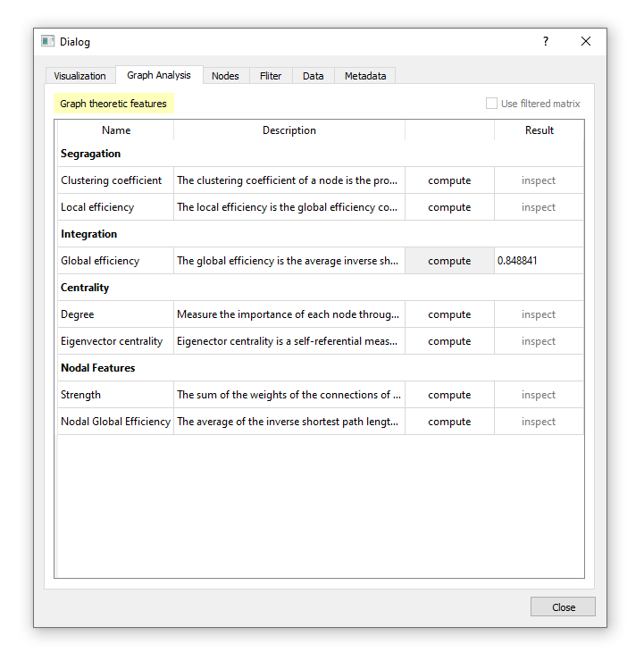Viewport: 644px width, 661px height.
Task: Compute the Degree centrality measure
Action: click(449, 314)
